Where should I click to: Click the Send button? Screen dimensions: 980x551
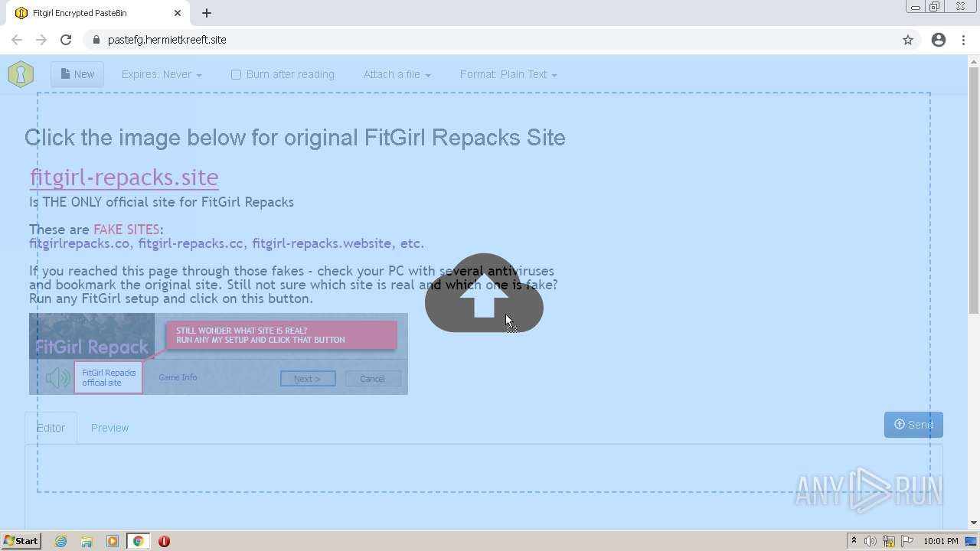point(913,425)
